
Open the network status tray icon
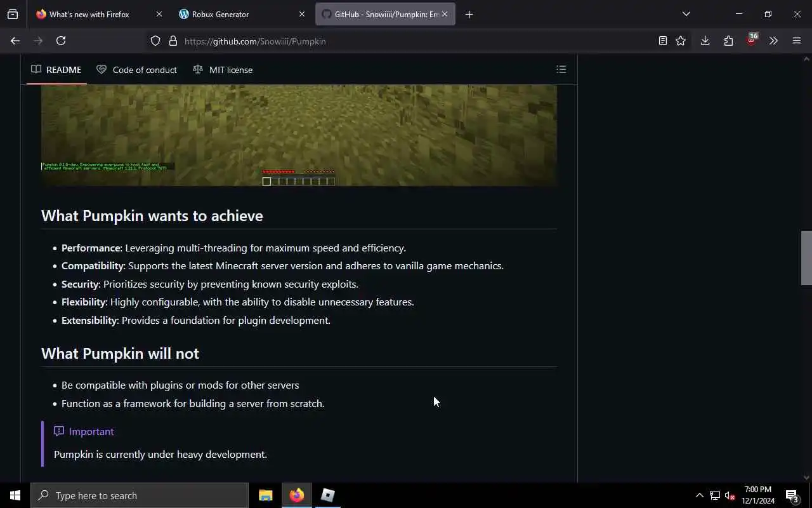coord(715,495)
